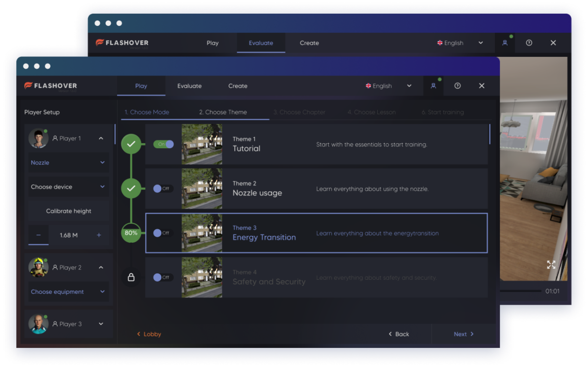
Task: Go to the 1. Choose Mode step
Action: coord(147,112)
